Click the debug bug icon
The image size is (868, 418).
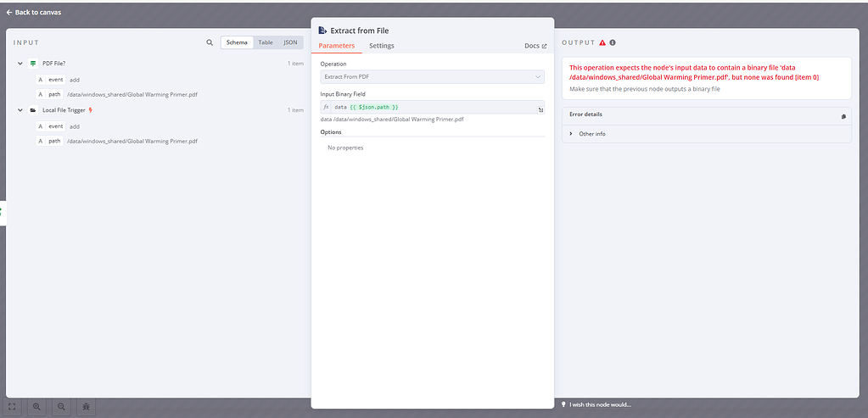click(86, 407)
